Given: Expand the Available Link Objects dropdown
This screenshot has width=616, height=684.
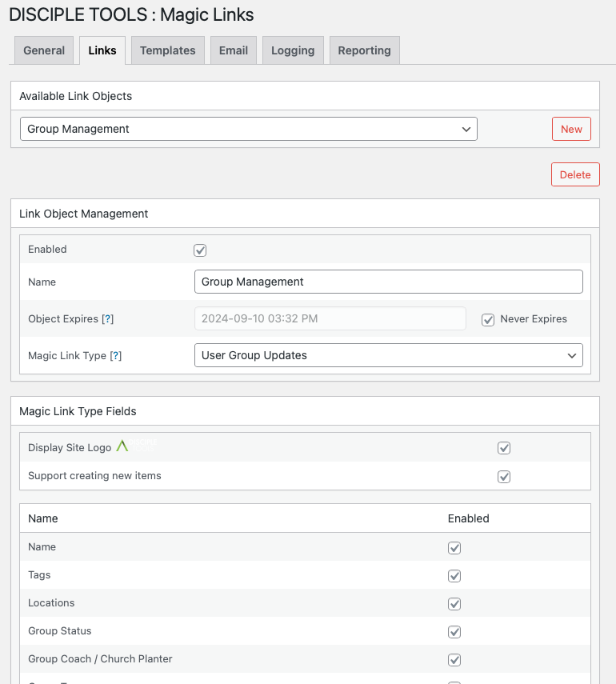Looking at the screenshot, I should pos(248,129).
